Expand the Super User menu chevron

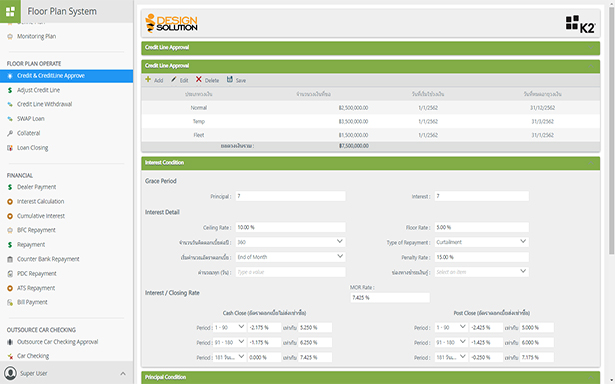point(123,373)
